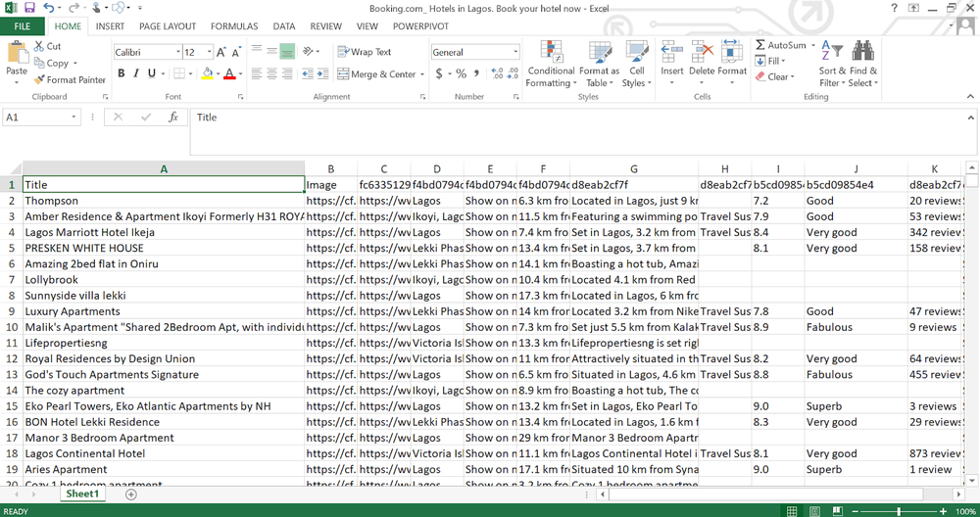Toggle Underline formatting
The height and width of the screenshot is (517, 980).
pos(151,73)
